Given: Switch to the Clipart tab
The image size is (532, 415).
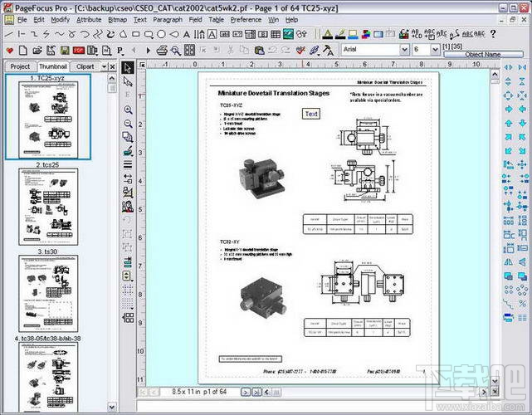Looking at the screenshot, I should pyautogui.click(x=85, y=66).
